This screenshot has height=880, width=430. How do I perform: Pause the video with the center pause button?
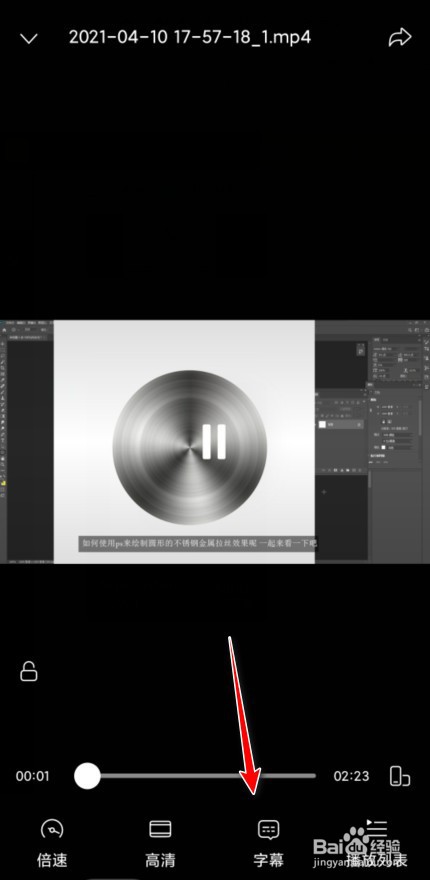click(x=214, y=442)
